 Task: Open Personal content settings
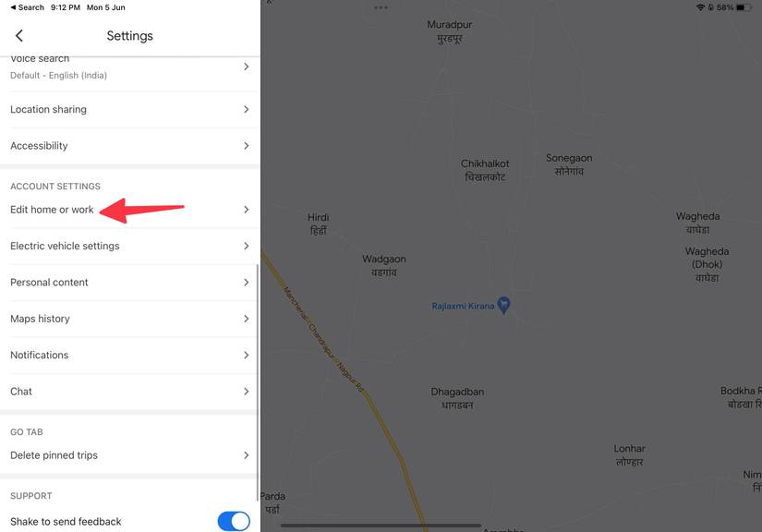(129, 283)
